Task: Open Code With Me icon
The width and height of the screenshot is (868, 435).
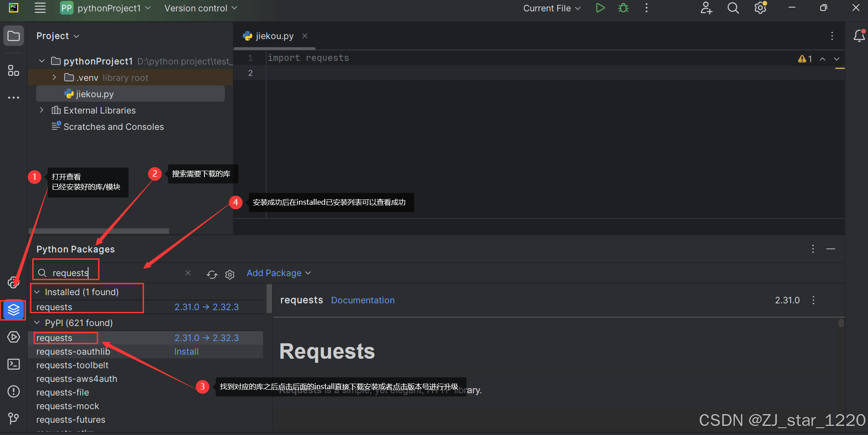Action: (x=706, y=8)
